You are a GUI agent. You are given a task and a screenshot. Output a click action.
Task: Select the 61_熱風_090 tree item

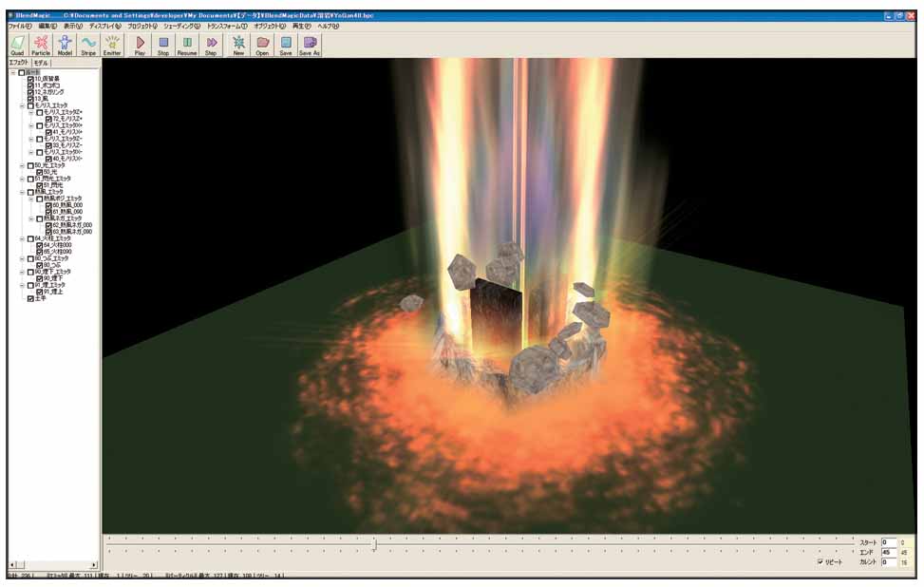[x=67, y=212]
